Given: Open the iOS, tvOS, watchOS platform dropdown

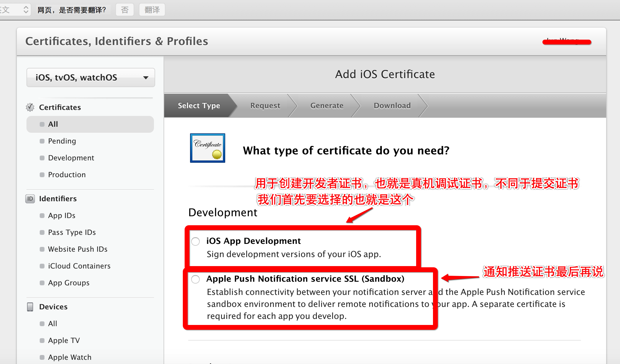Looking at the screenshot, I should click(91, 77).
